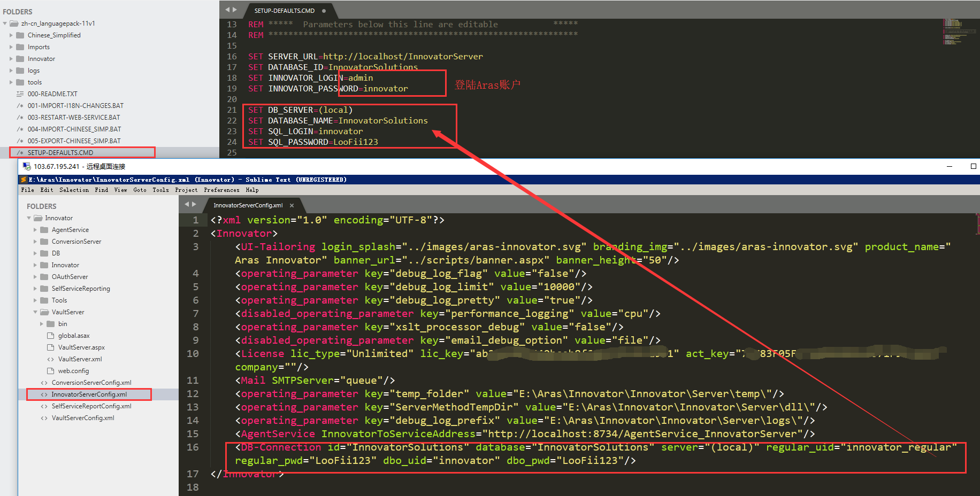The width and height of the screenshot is (980, 496).
Task: Open the Selection menu
Action: click(x=74, y=190)
